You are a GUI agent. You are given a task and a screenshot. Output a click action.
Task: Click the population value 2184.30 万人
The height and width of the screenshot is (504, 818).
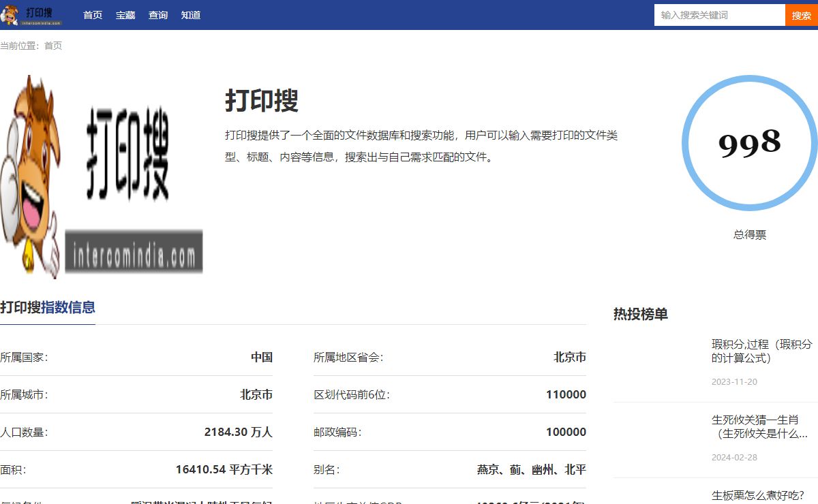click(239, 432)
